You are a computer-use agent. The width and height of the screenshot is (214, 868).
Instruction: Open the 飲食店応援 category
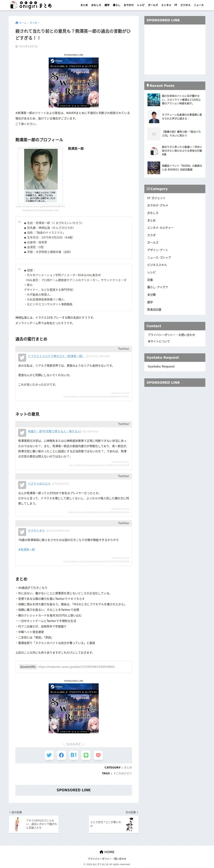point(154,310)
